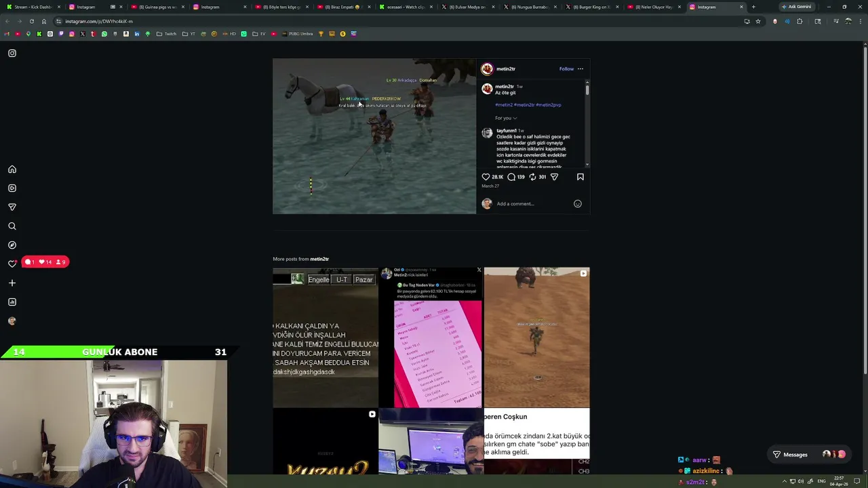Click the Ask Gemini button
The height and width of the screenshot is (488, 868).
coord(797,7)
